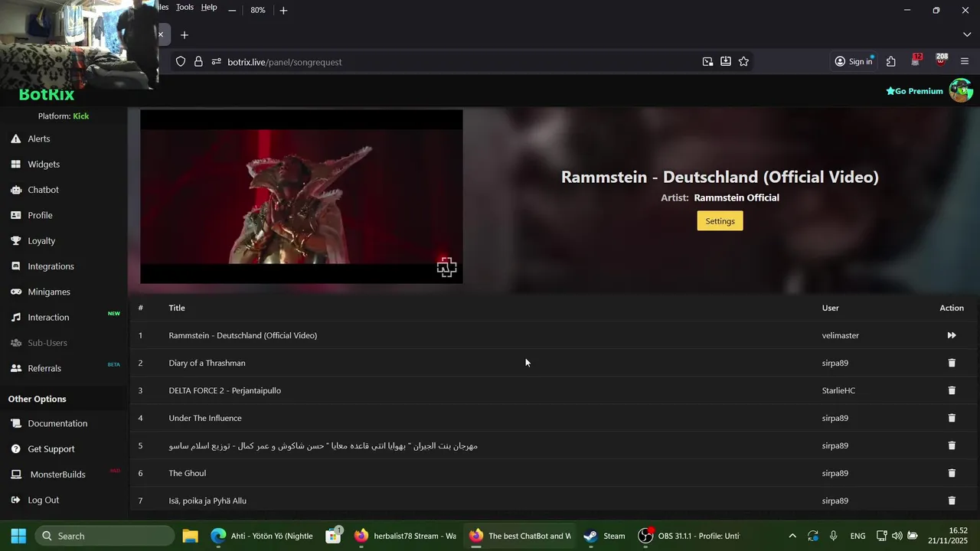Open the Widgets sidebar section
Image resolution: width=980 pixels, height=551 pixels.
click(44, 164)
